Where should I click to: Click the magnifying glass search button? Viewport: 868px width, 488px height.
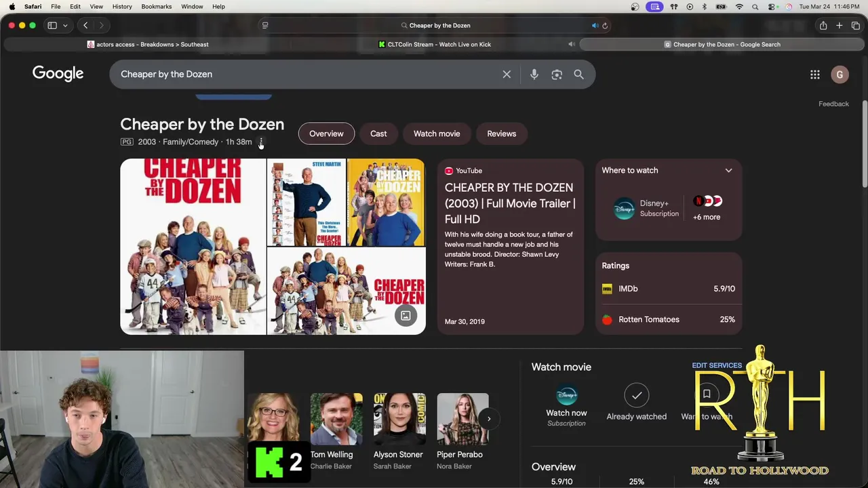coord(578,75)
